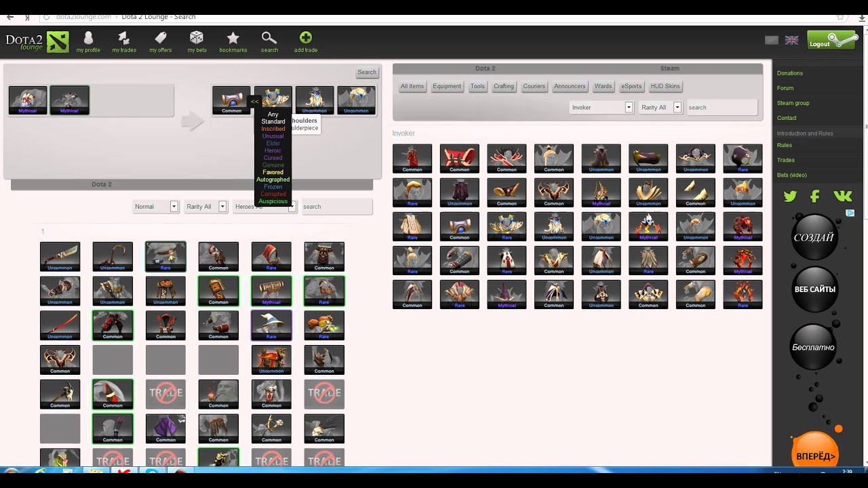Image resolution: width=868 pixels, height=488 pixels.
Task: Open the Donations link
Action: click(790, 73)
